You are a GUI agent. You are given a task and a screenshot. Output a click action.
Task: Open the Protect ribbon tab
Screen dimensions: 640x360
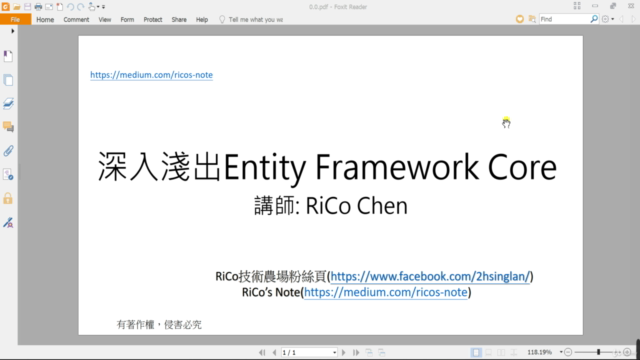pyautogui.click(x=153, y=20)
